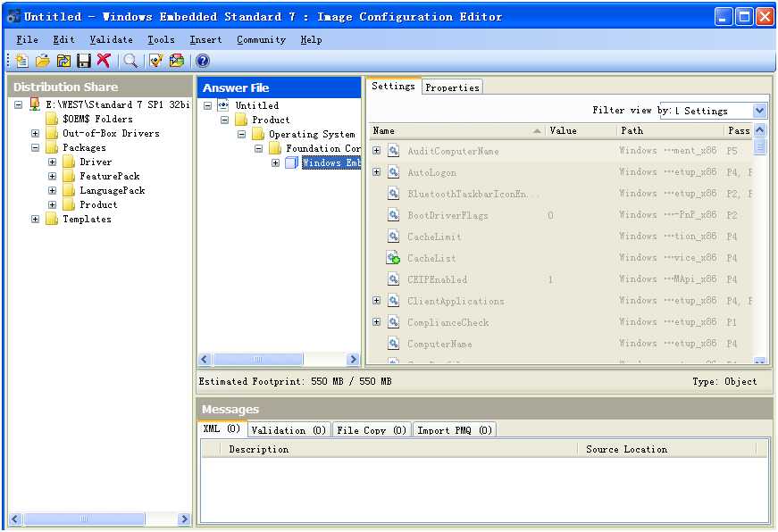Open the Help menu
This screenshot has width=778, height=532.
pyautogui.click(x=311, y=39)
